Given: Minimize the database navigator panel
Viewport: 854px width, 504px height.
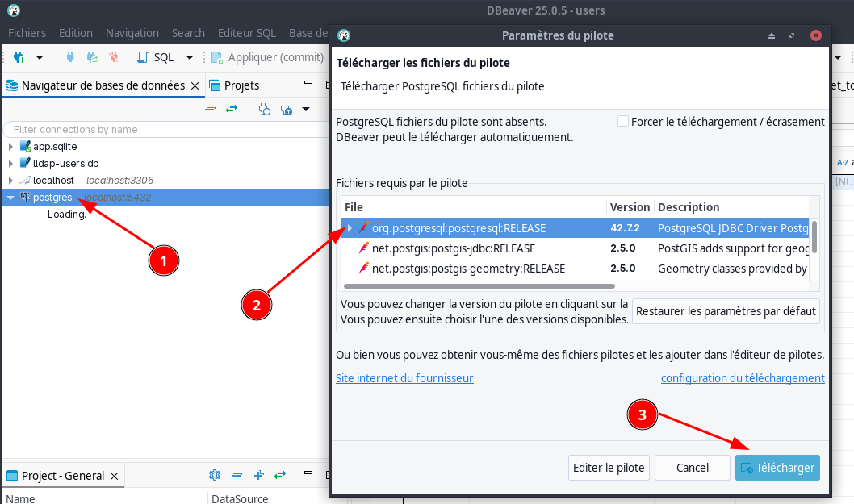Looking at the screenshot, I should pos(308,83).
